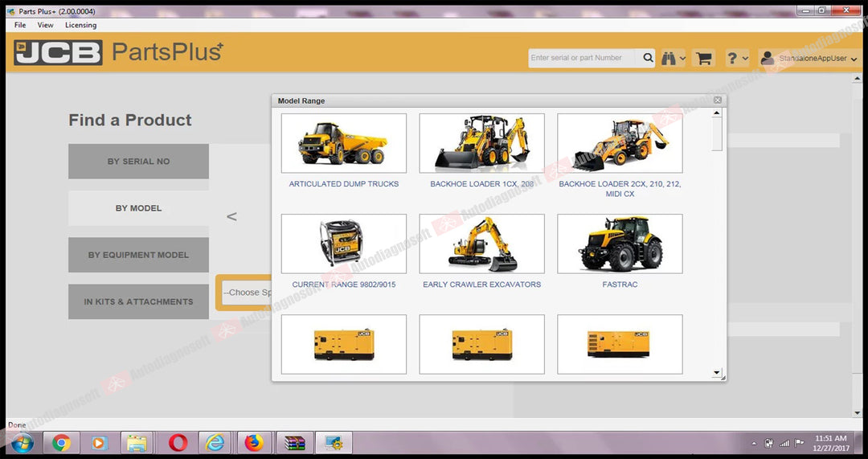
Task: Open WinRAR from the taskbar
Action: [294, 443]
